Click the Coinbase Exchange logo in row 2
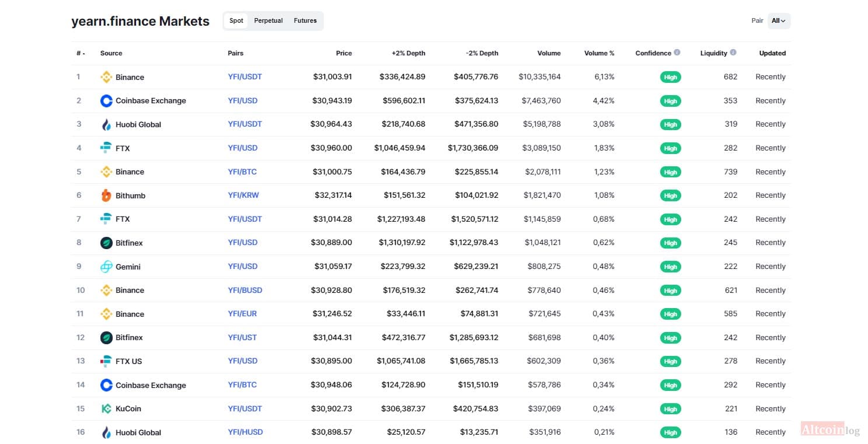This screenshot has width=868, height=444. point(106,101)
